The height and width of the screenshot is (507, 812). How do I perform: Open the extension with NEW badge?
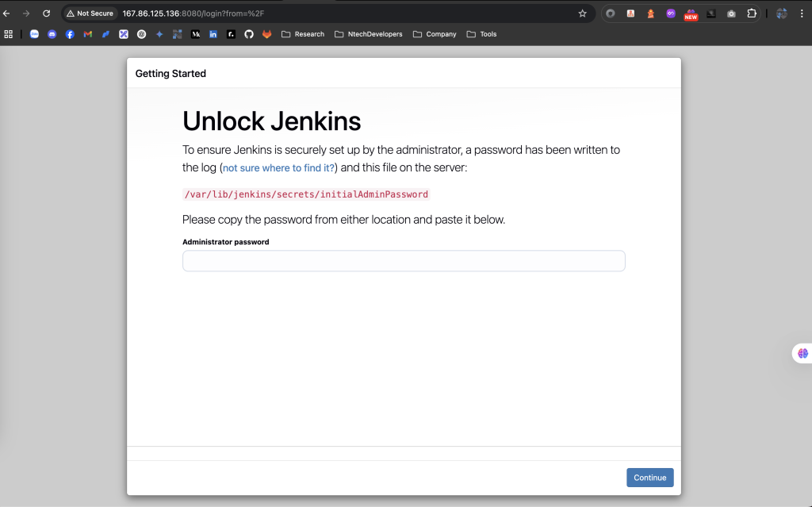pos(691,14)
